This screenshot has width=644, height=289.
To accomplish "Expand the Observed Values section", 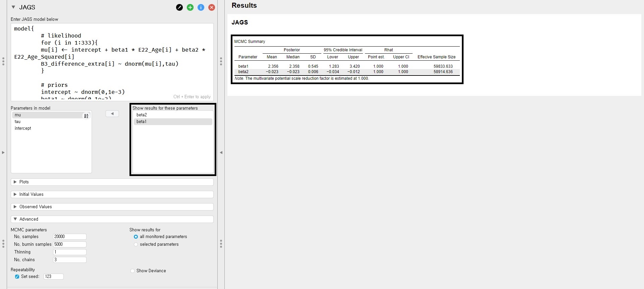I will point(112,207).
